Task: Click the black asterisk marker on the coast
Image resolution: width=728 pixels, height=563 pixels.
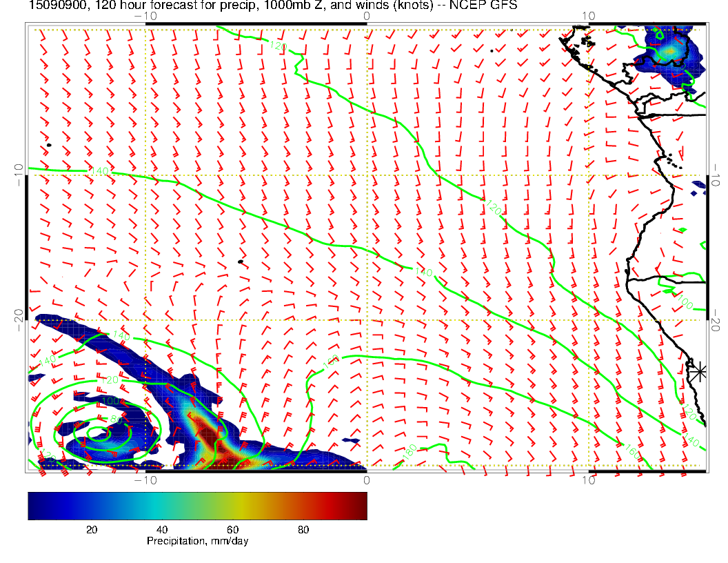Action: pyautogui.click(x=699, y=371)
